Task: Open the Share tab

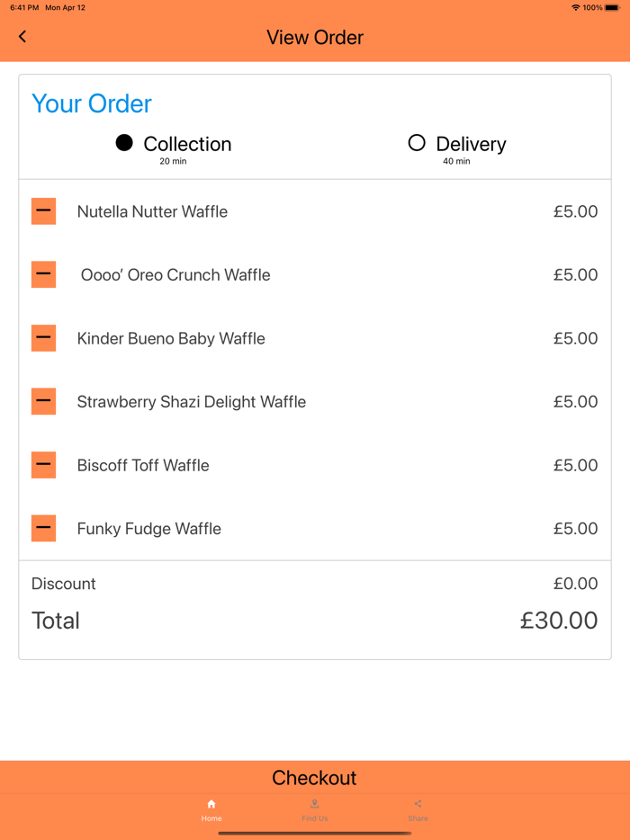Action: point(418,810)
